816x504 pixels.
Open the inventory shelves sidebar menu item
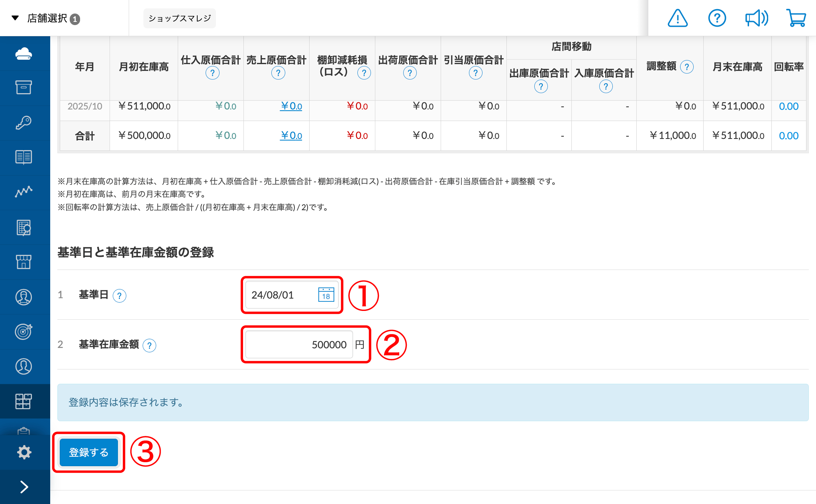click(x=24, y=401)
